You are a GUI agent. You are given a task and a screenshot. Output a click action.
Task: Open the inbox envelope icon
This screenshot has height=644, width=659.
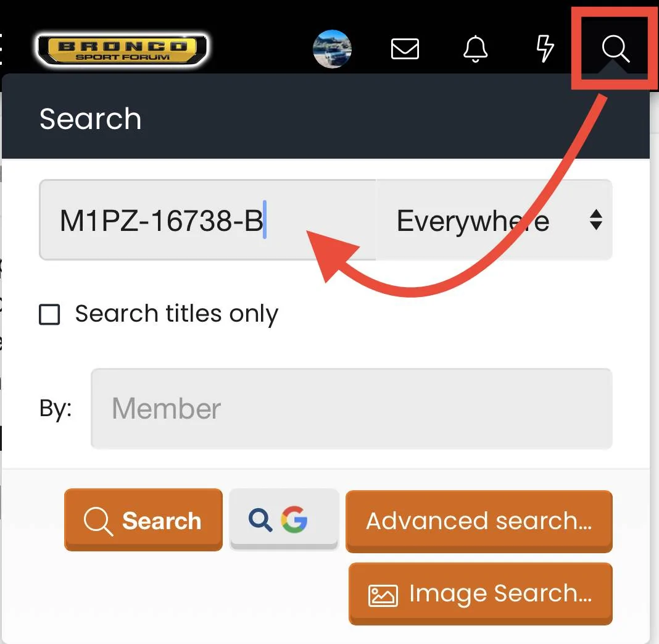click(405, 49)
